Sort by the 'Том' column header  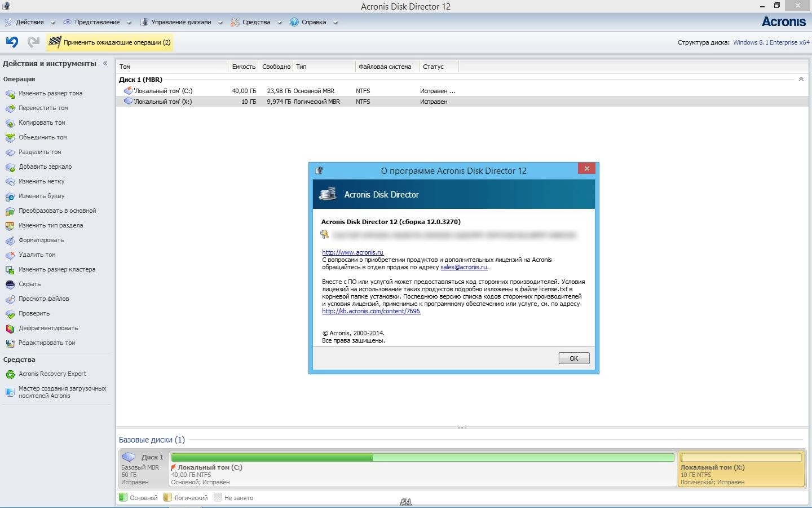click(x=172, y=67)
